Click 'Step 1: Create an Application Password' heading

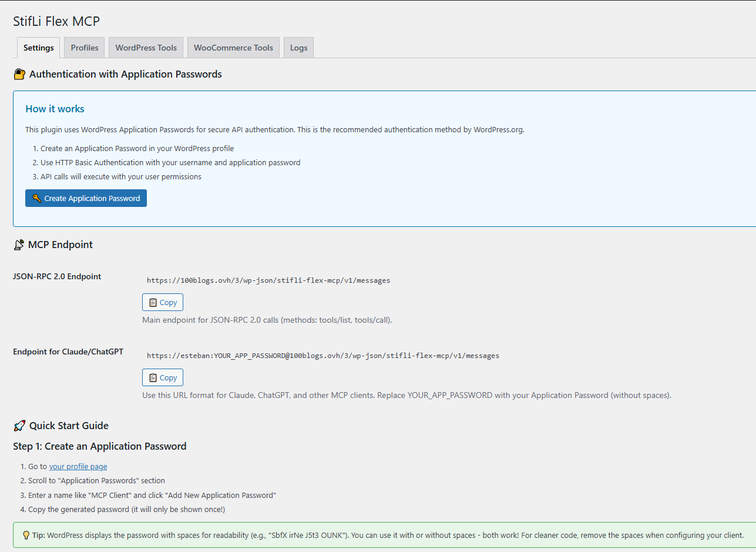click(100, 446)
